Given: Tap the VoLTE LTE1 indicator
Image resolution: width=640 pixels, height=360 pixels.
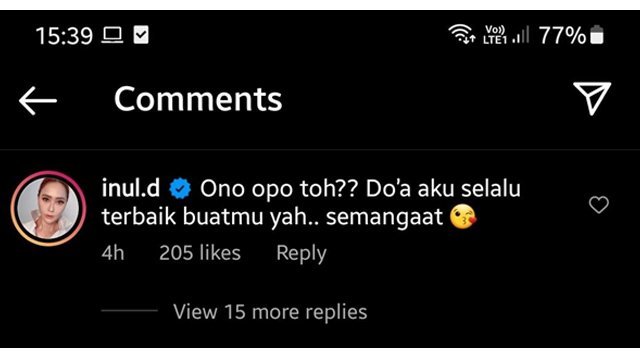Looking at the screenshot, I should 495,35.
